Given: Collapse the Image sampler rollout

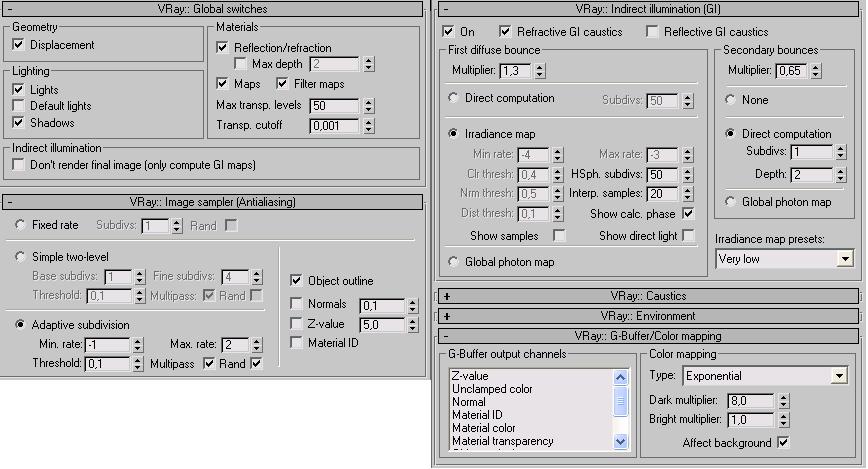Looking at the screenshot, I should pos(213,202).
